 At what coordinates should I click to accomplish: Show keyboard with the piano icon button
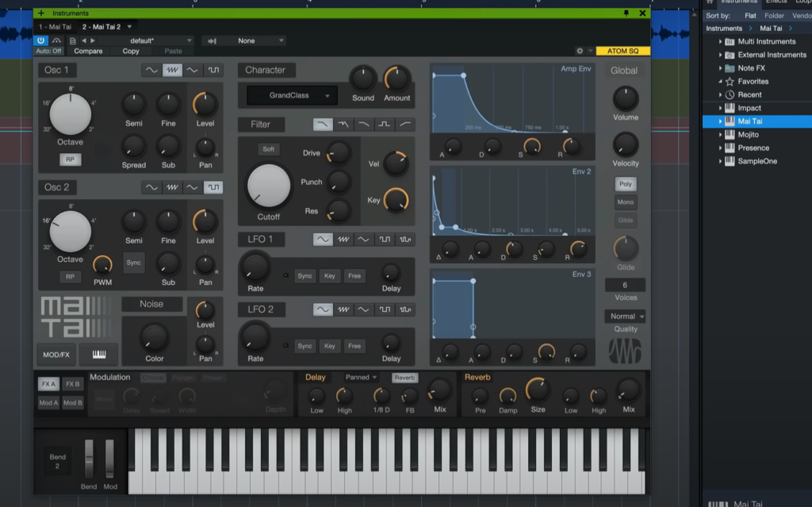[x=99, y=354]
